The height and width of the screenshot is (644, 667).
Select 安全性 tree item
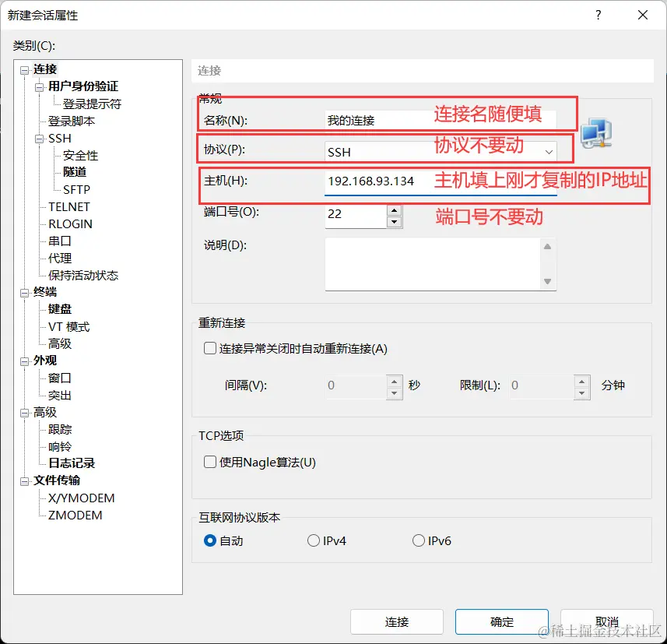(x=80, y=156)
